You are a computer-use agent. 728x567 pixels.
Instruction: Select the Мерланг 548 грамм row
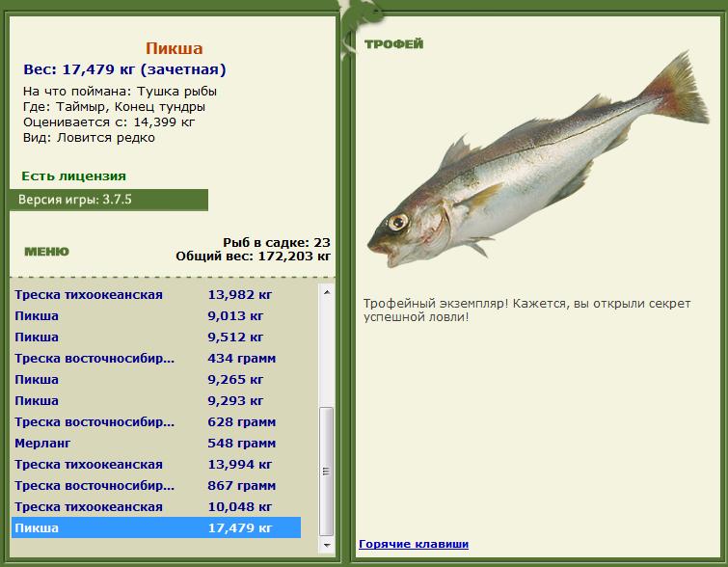click(x=156, y=443)
